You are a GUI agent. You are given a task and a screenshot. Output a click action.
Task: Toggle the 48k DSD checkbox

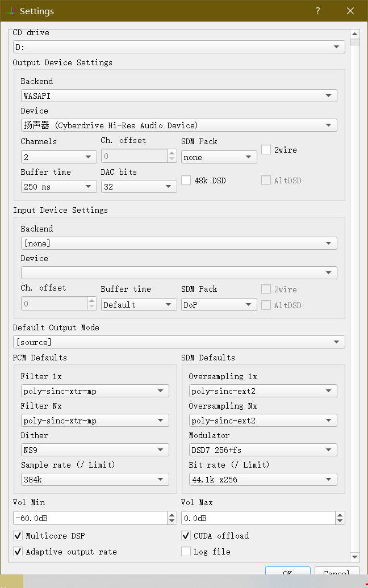(x=186, y=180)
